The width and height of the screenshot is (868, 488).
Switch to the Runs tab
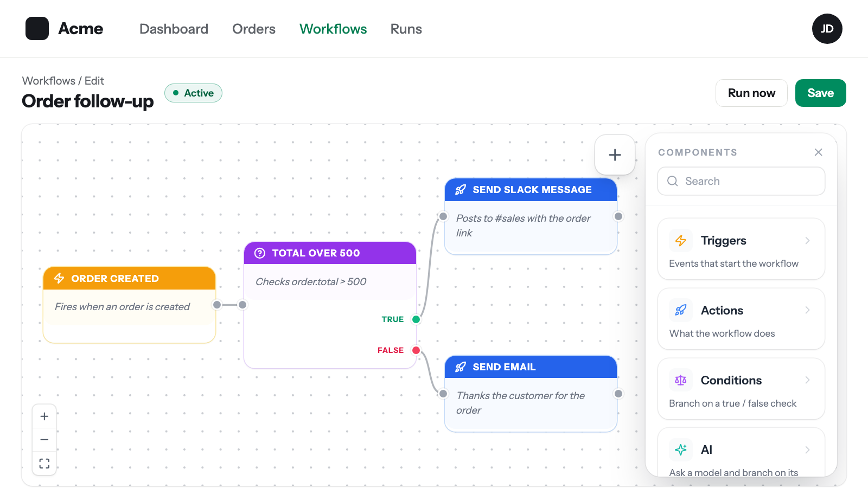pos(406,29)
